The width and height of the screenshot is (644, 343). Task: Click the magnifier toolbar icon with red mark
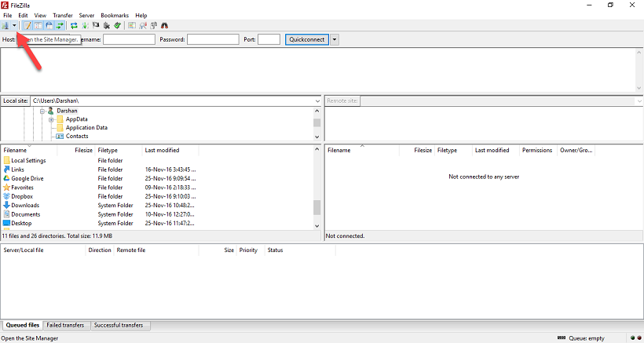pyautogui.click(x=142, y=25)
